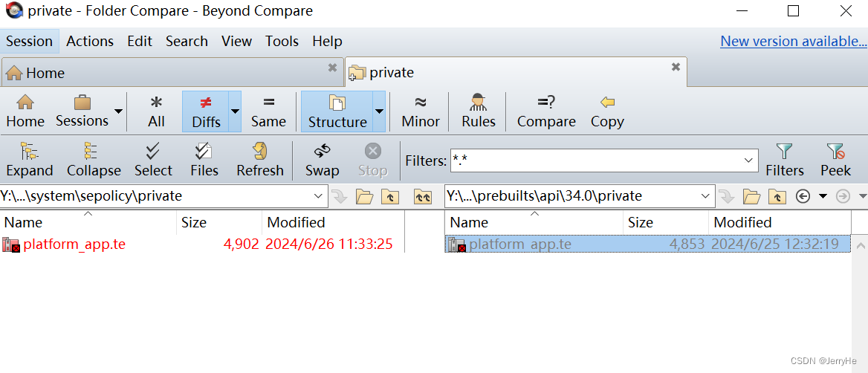868x373 pixels.
Task: Go up one level on both sides
Action: 422,196
